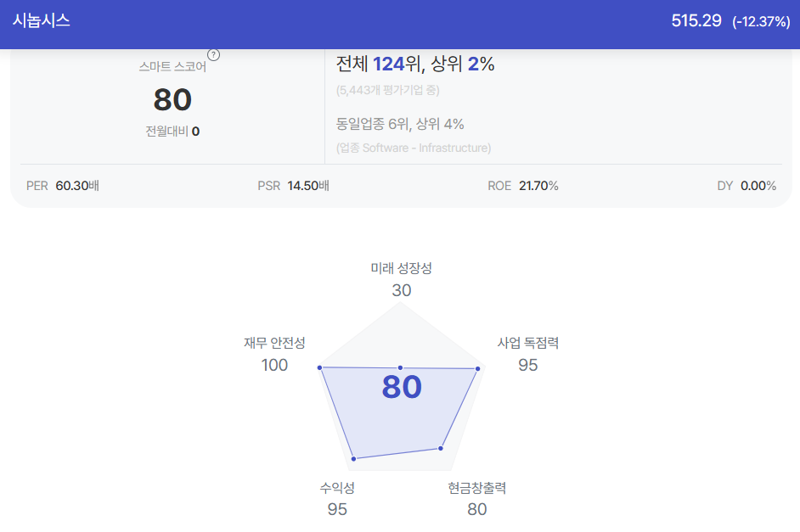Select the 재무 안전성 radar label

tap(274, 343)
